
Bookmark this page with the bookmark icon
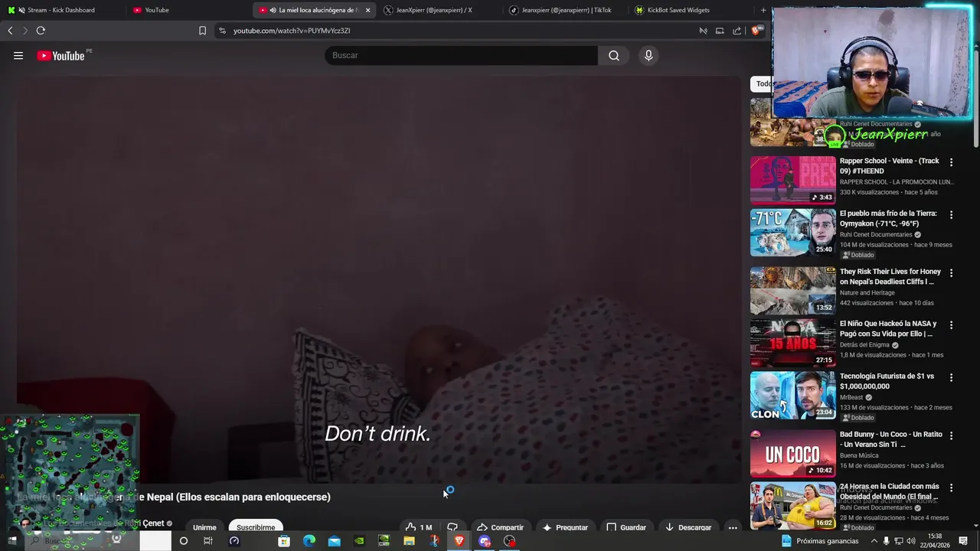pyautogui.click(x=202, y=31)
